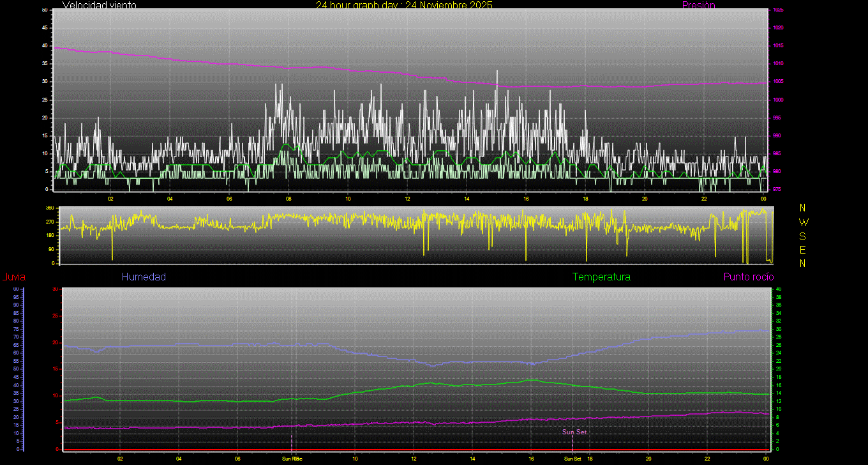Click the magenta "Presión" legend label

(698, 5)
